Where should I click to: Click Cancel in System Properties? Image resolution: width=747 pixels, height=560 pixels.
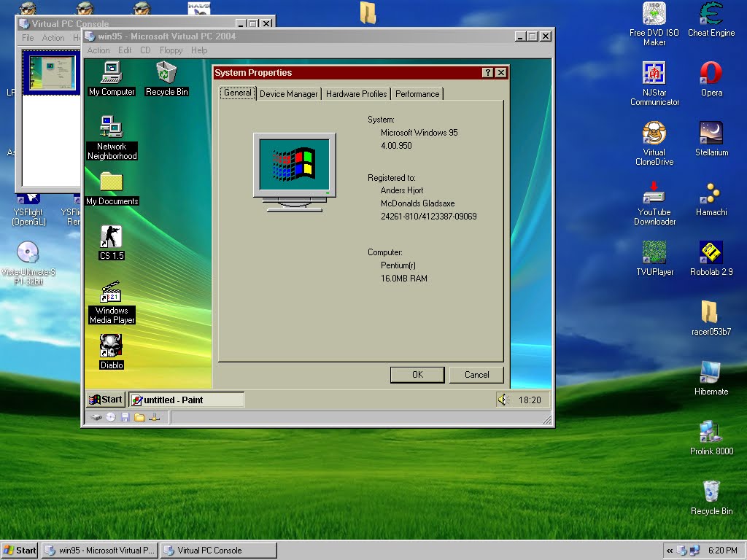(x=476, y=375)
